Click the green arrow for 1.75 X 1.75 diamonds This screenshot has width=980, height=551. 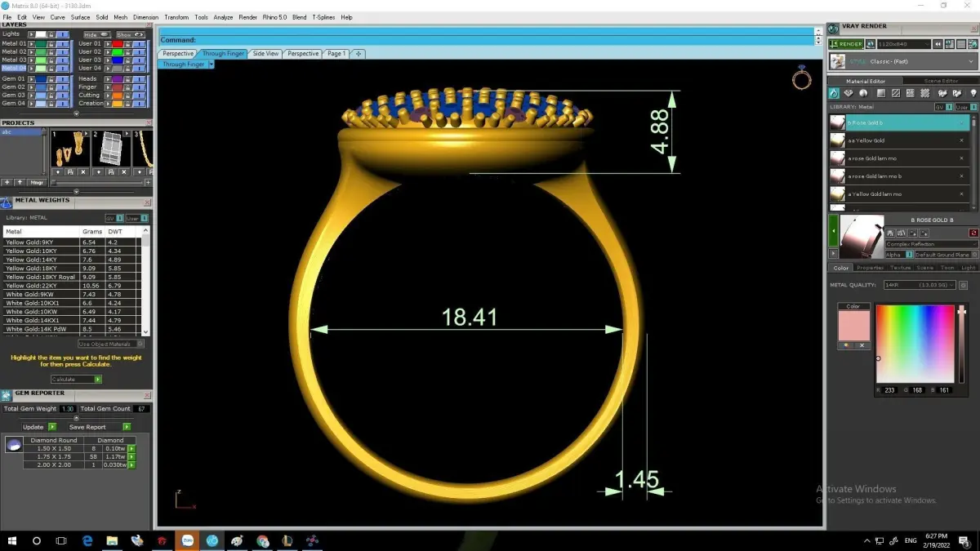pos(131,456)
